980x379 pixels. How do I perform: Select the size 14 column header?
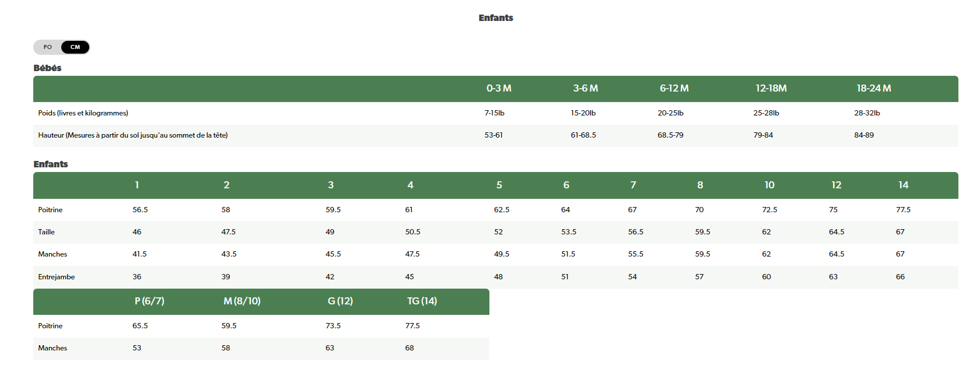point(903,185)
